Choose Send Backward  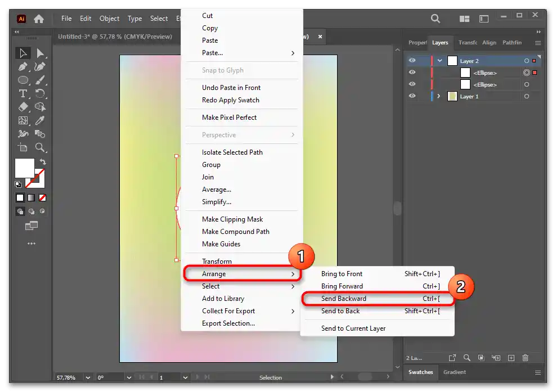(378, 299)
